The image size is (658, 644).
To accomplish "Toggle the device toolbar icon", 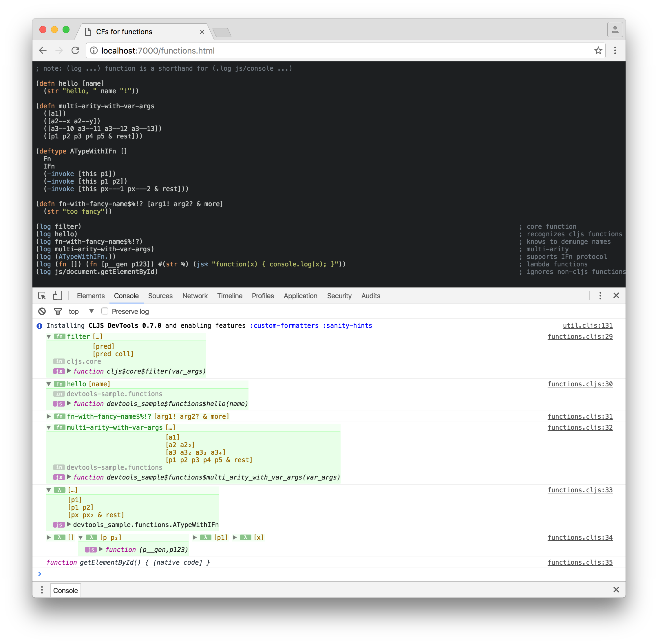I will [x=58, y=296].
